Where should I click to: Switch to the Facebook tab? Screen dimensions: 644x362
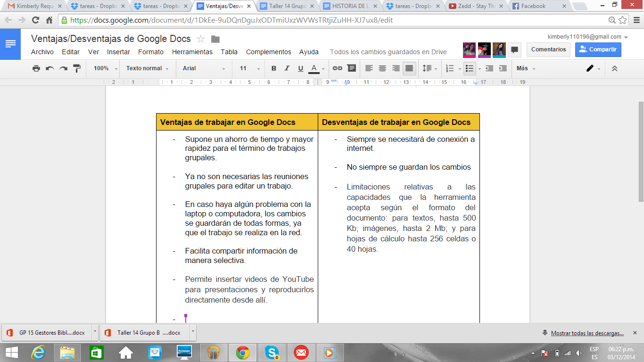pos(539,7)
